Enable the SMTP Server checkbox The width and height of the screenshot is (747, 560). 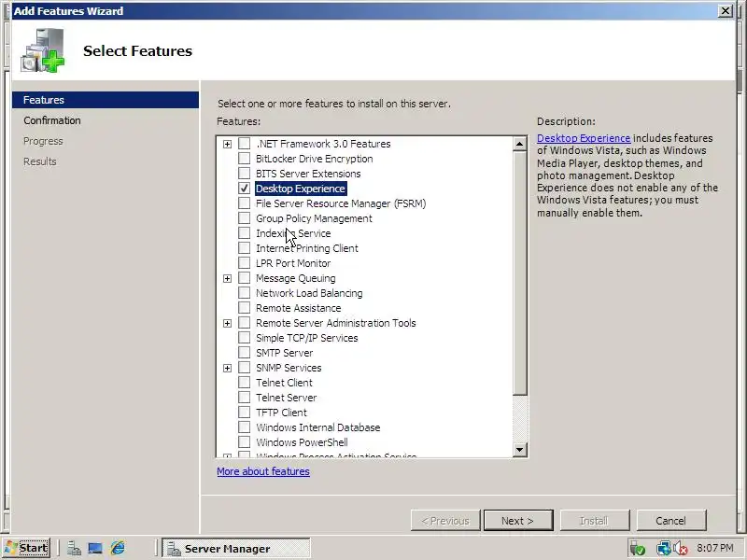[x=244, y=353]
